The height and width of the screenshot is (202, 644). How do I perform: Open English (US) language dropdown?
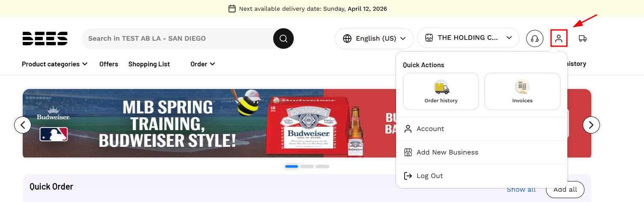pos(374,39)
